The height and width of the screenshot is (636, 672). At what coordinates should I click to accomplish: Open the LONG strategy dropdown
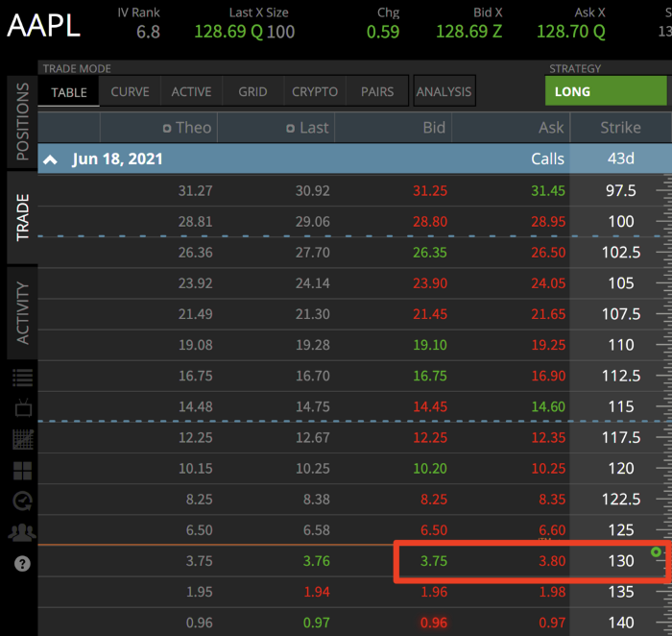tap(606, 91)
